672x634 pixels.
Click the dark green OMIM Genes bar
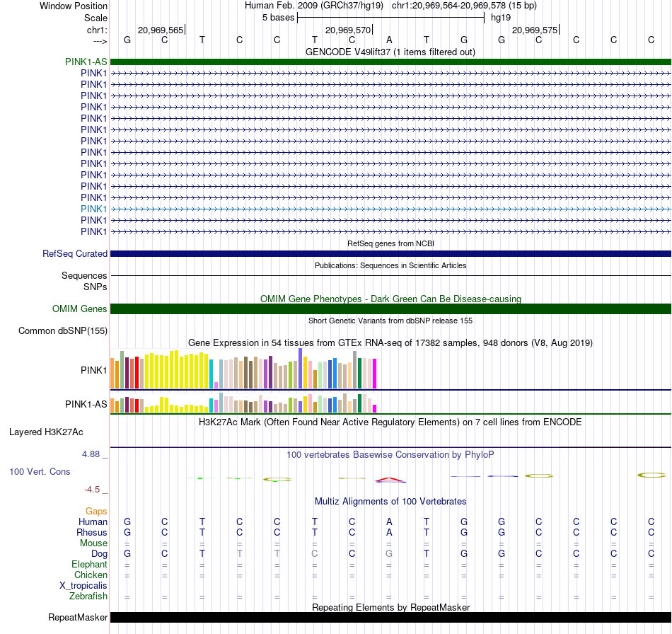coord(390,309)
